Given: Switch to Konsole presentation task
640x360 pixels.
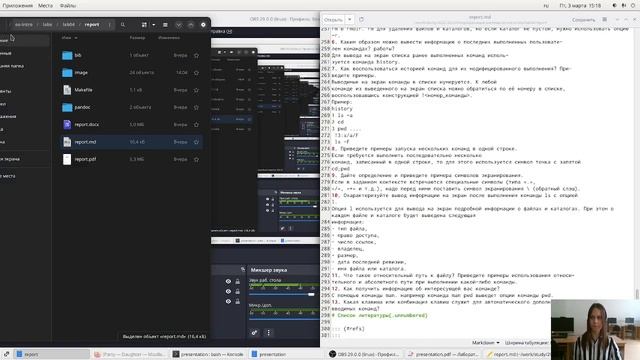Looking at the screenshot, I should [x=208, y=354].
